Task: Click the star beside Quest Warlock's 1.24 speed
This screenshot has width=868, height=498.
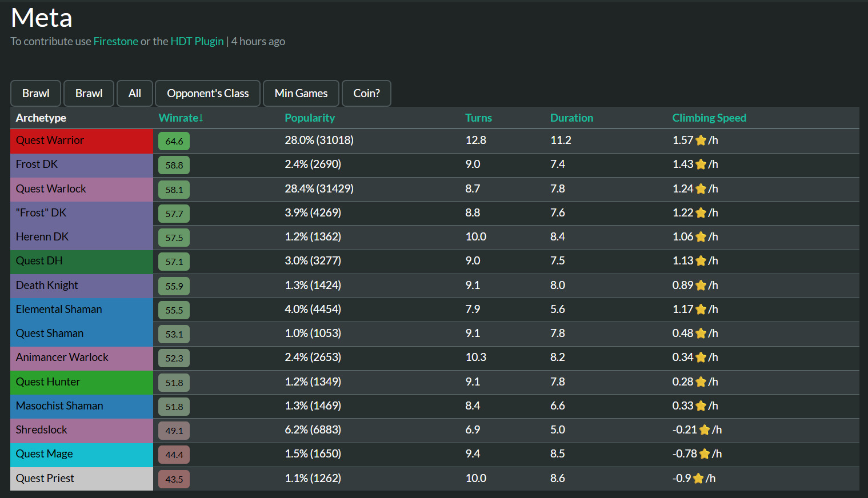Action: pos(701,189)
